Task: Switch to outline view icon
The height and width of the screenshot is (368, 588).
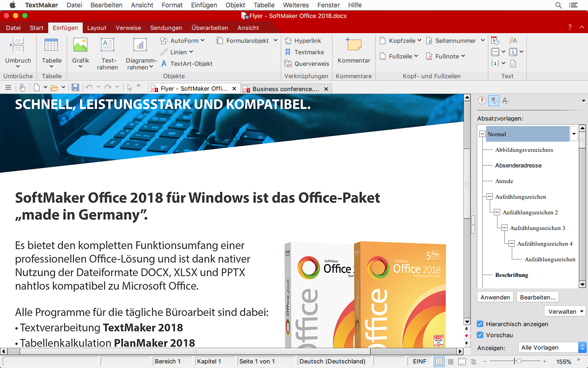Action: [474, 362]
